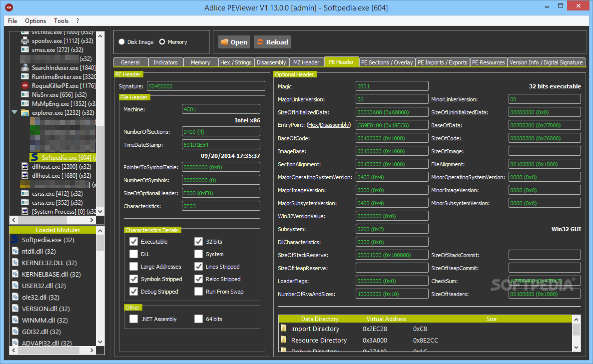Viewport: 593px width, 364px height.
Task: Click the Reload button
Action: (272, 42)
